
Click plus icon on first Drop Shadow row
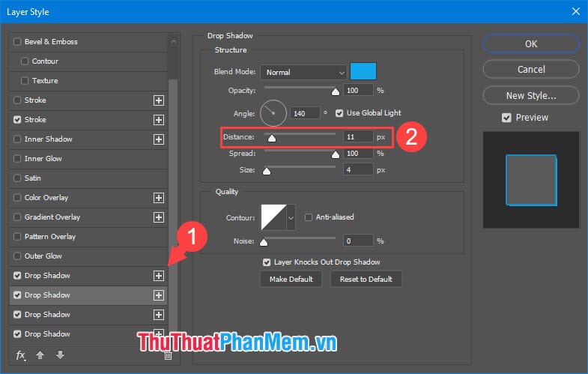[159, 276]
